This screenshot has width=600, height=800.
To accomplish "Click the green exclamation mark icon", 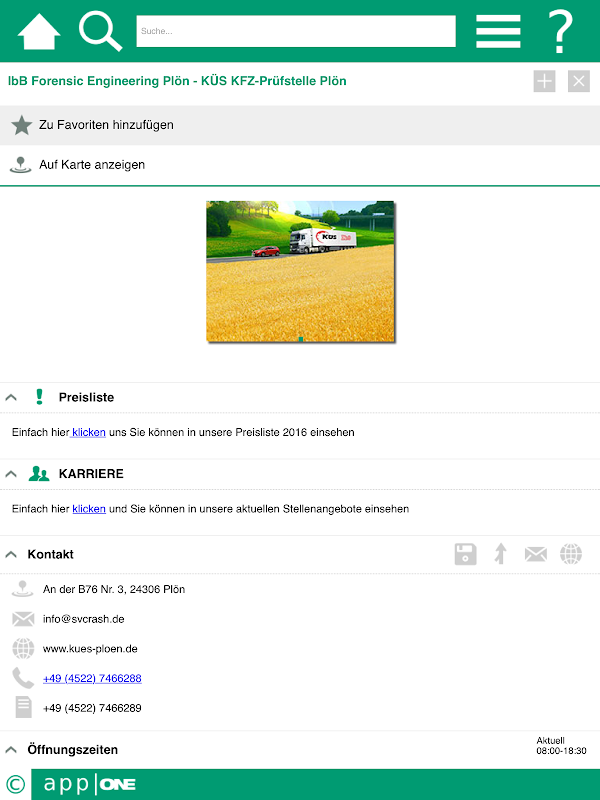I will coord(39,397).
